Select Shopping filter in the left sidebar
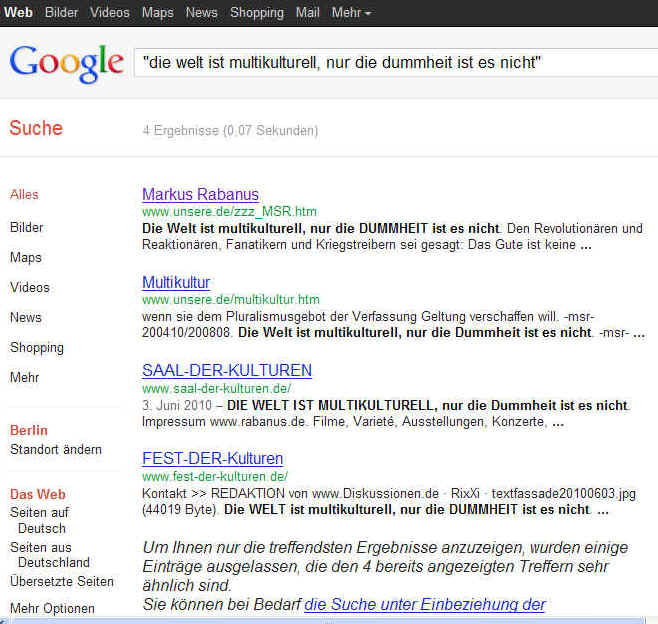 click(37, 348)
